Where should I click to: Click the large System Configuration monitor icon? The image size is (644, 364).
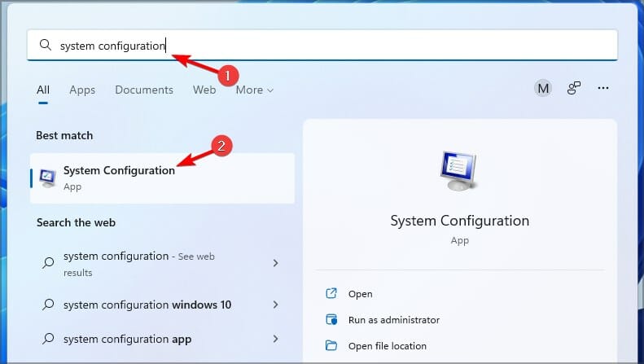(458, 171)
